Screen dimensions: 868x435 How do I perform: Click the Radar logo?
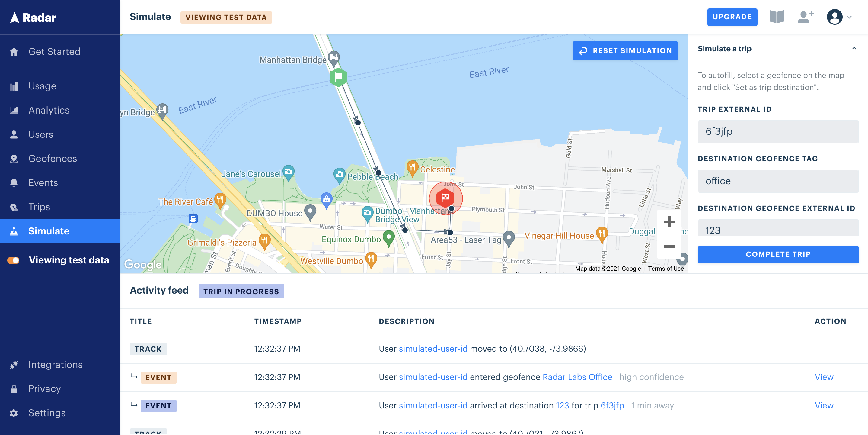click(32, 17)
